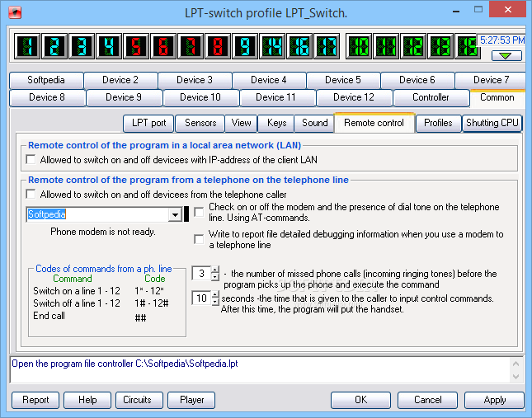532x418 pixels.
Task: Increase the caller input seconds value
Action: (215, 294)
